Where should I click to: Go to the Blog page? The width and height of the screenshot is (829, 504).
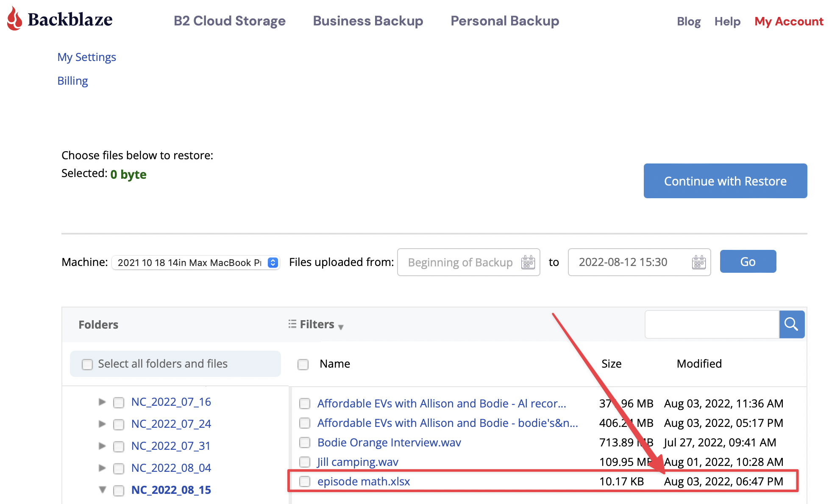coord(689,21)
